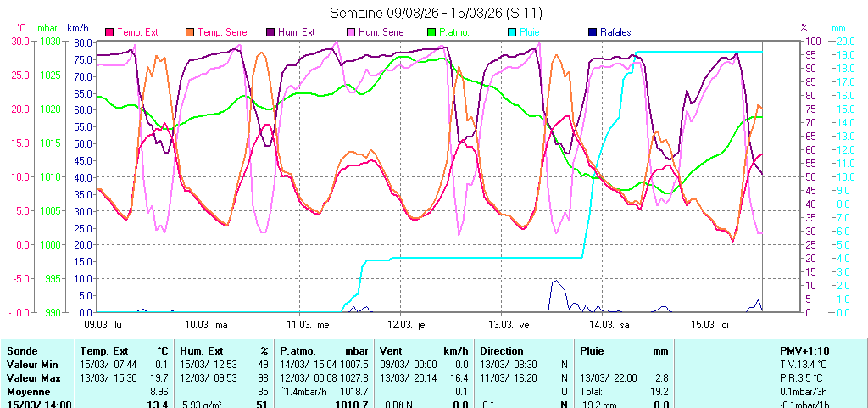The height and width of the screenshot is (408, 868).
Task: Click the °C axis unit label
Action: click(22, 28)
